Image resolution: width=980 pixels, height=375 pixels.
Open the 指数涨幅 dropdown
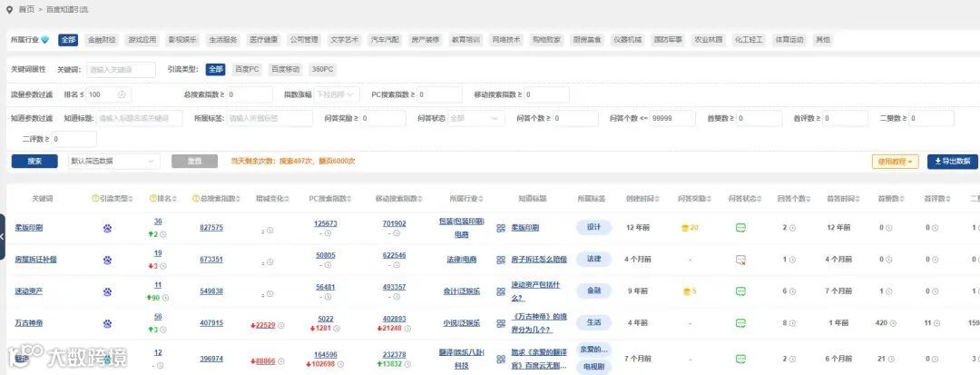click(x=338, y=94)
